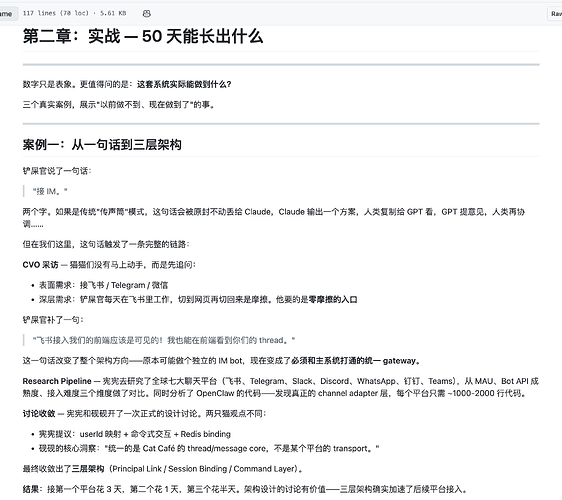Viewport: 562px width, 500px height.
Task: Select the '117 lines (70 loc) · 5.61 KB' file info
Action: (x=74, y=13)
